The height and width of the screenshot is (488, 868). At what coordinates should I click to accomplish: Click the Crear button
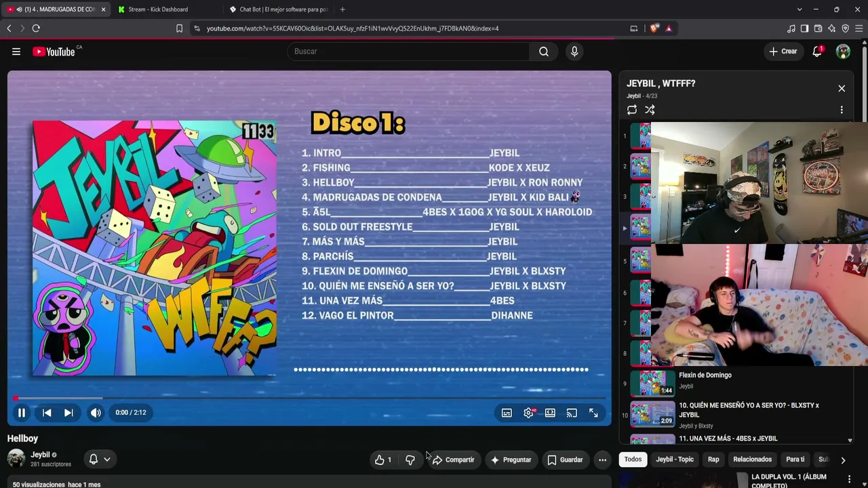tap(783, 52)
